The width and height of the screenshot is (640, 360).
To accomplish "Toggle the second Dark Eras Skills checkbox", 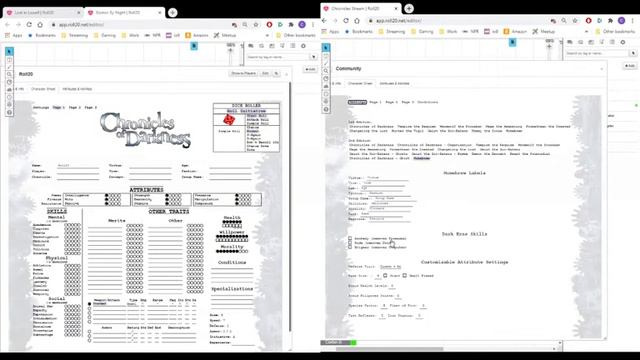I will click(x=350, y=243).
